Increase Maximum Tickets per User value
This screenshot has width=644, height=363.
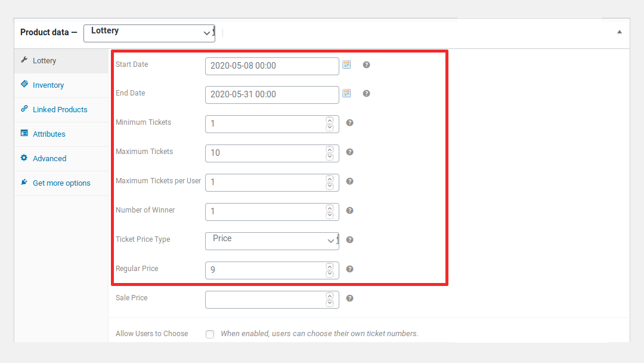329,179
